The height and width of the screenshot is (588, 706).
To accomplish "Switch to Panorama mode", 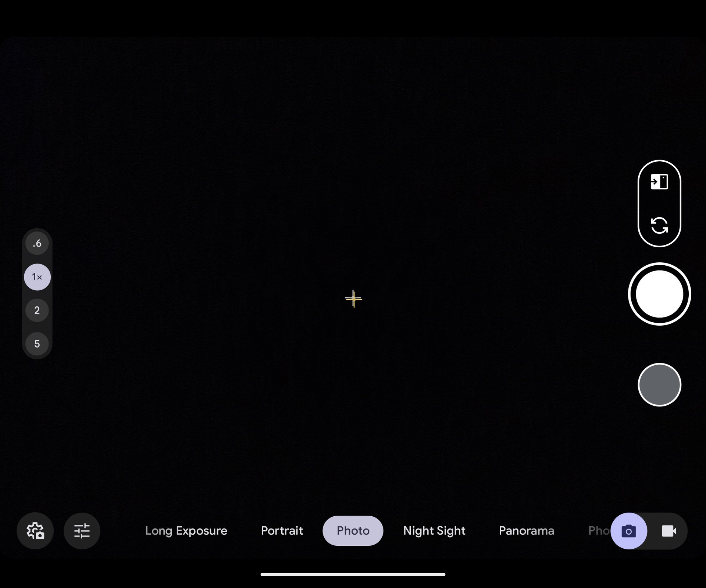I will tap(526, 531).
